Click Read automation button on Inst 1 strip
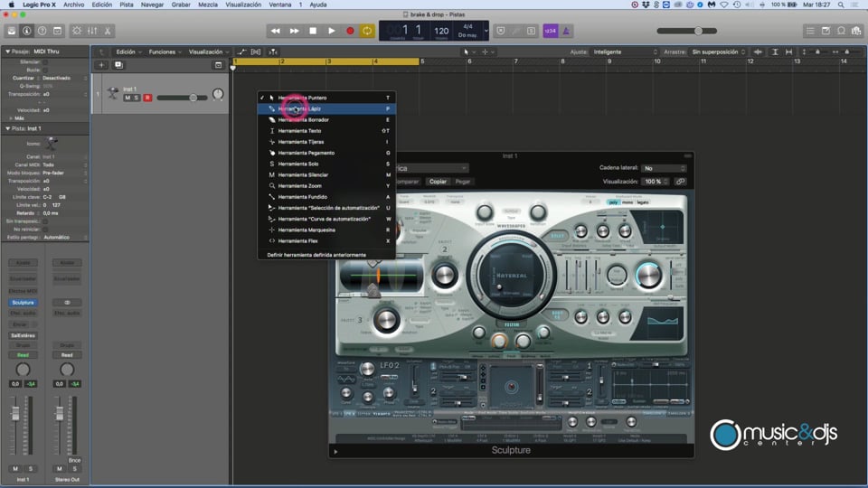The height and width of the screenshot is (488, 868). pyautogui.click(x=23, y=355)
